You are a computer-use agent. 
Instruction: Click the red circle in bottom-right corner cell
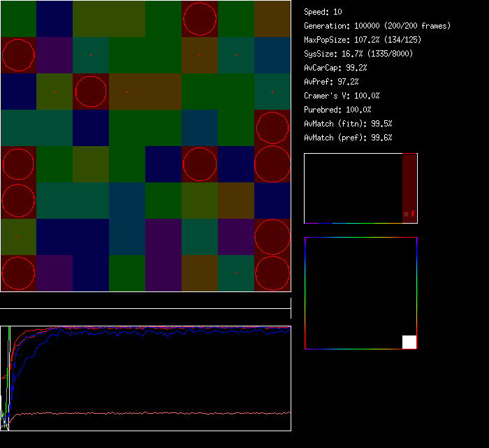pos(272,273)
